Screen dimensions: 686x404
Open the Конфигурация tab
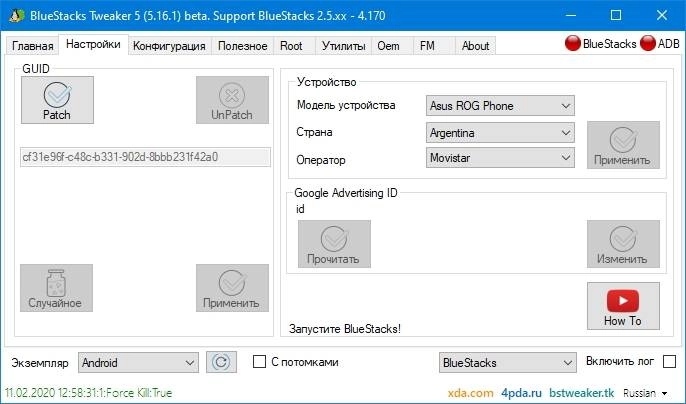169,46
